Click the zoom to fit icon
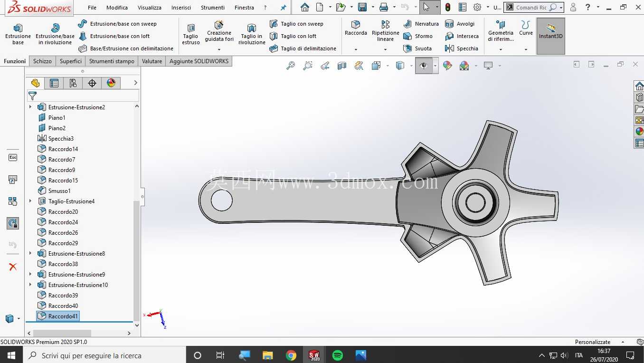Viewport: 644px width, 363px height. 291,66
